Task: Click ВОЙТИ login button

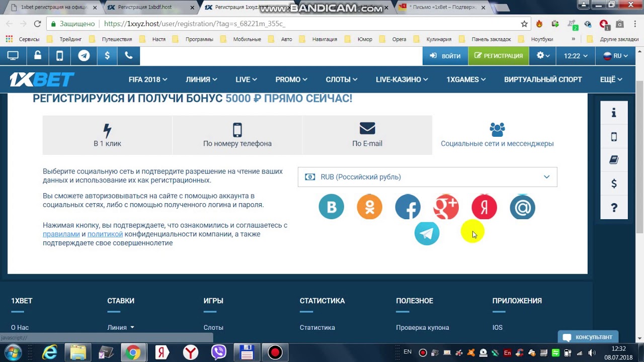Action: (x=445, y=56)
